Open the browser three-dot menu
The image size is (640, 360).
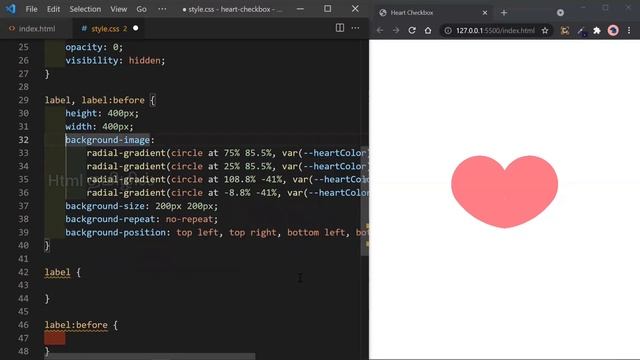click(x=629, y=31)
